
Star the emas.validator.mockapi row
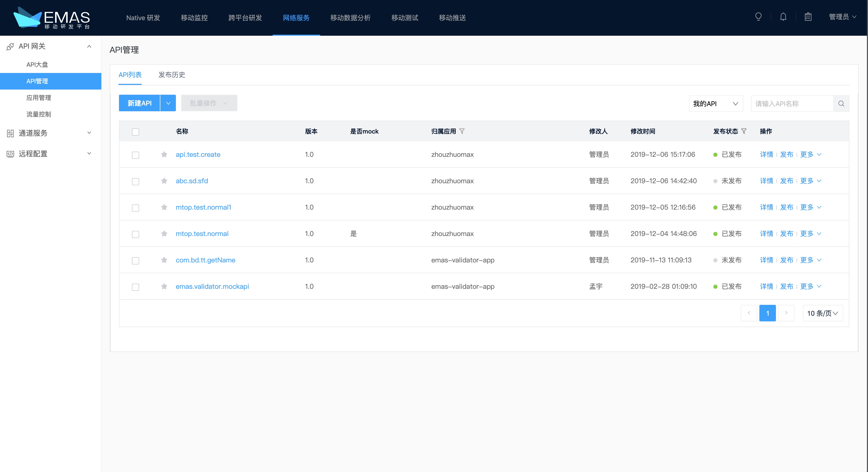tap(164, 286)
